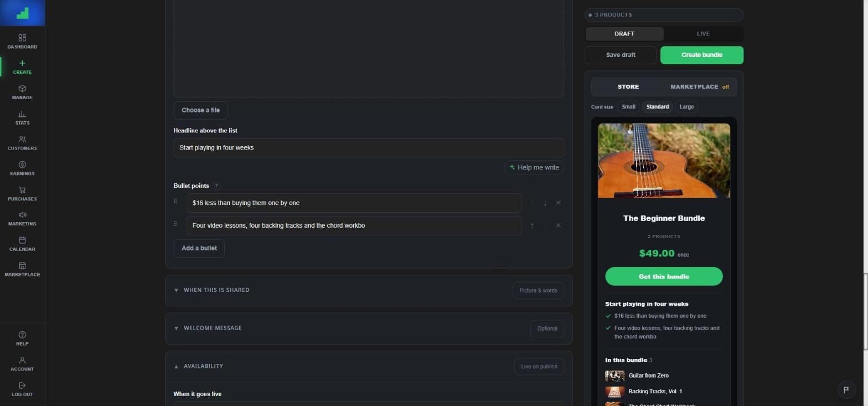The image size is (868, 406).
Task: Select Standard card size
Action: pyautogui.click(x=658, y=107)
